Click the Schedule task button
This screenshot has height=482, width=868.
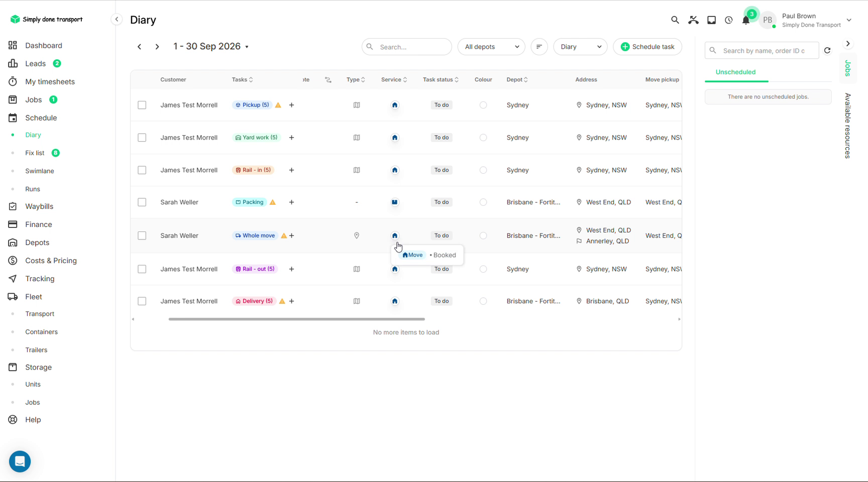pyautogui.click(x=647, y=47)
